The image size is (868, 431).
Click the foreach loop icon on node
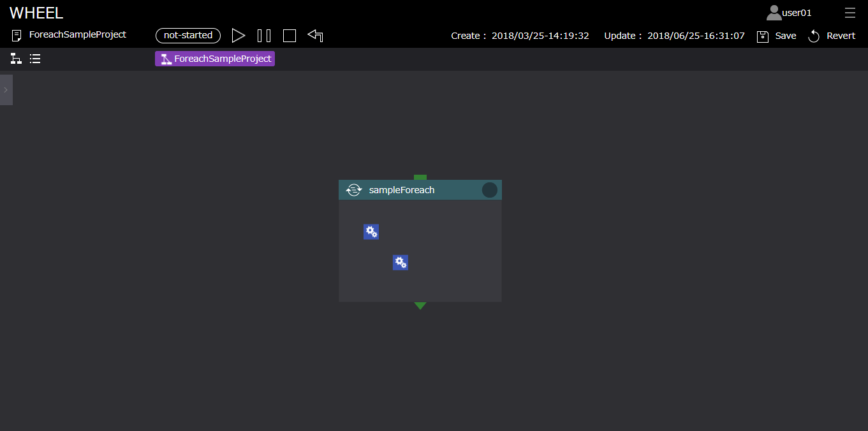353,190
